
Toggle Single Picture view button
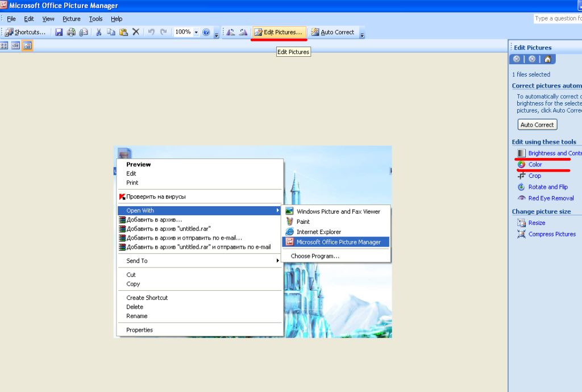coord(27,45)
